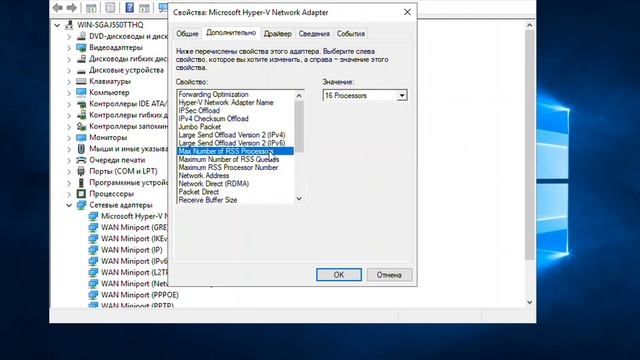Click the Компьютер category icon
The height and width of the screenshot is (360, 640).
[81, 93]
